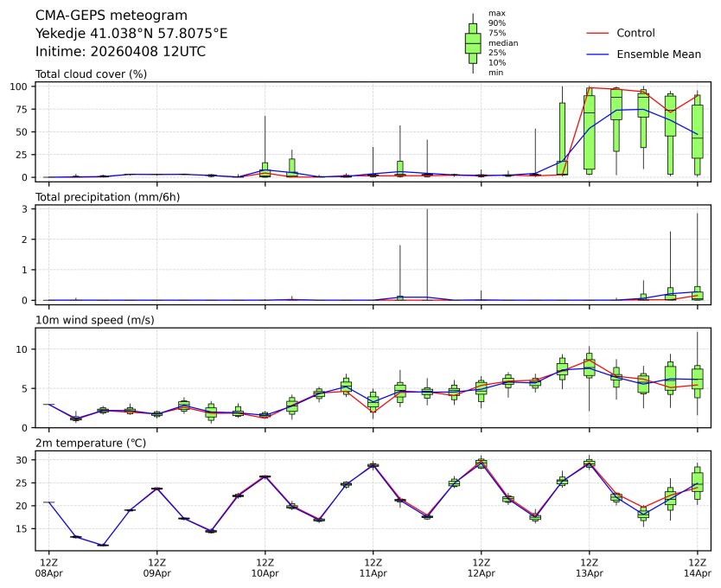Click the 12Z 08Apr time axis label
The image size is (721, 588).
tap(48, 568)
